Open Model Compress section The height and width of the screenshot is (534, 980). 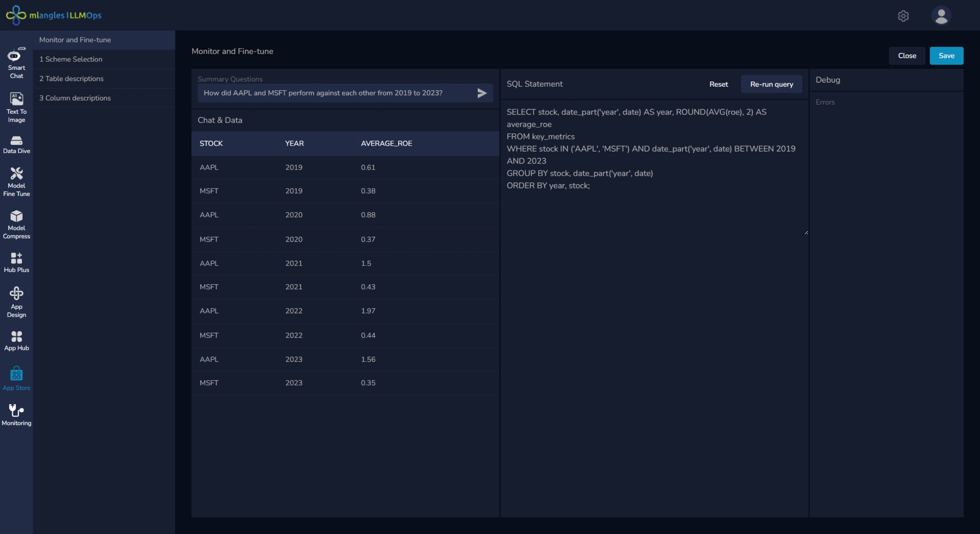point(16,224)
